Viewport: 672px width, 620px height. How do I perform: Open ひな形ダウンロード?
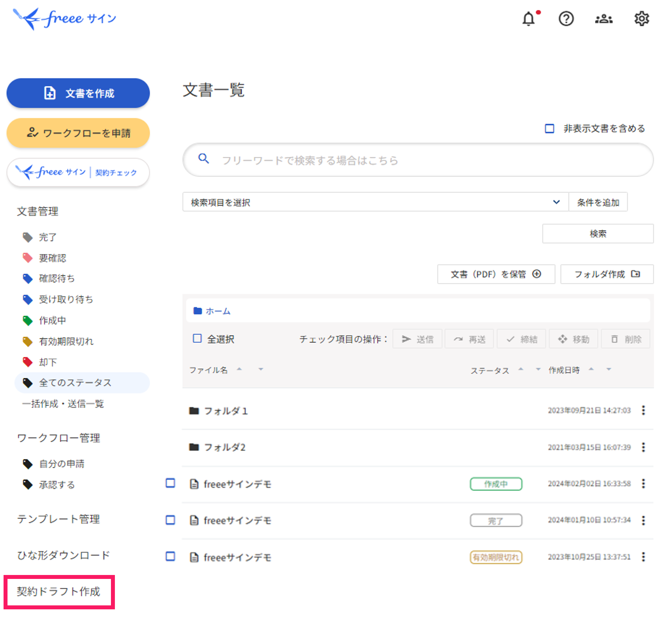64,555
